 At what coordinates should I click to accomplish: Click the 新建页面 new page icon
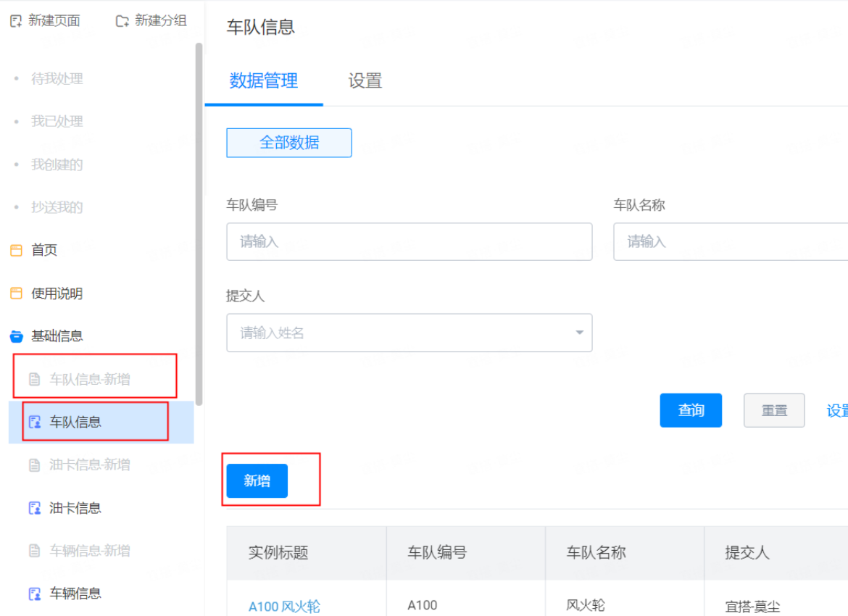16,21
